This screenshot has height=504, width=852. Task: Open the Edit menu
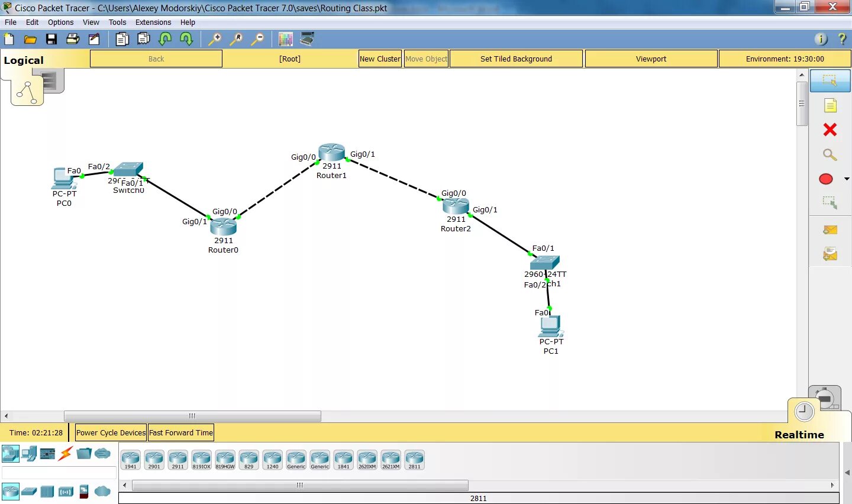click(32, 22)
